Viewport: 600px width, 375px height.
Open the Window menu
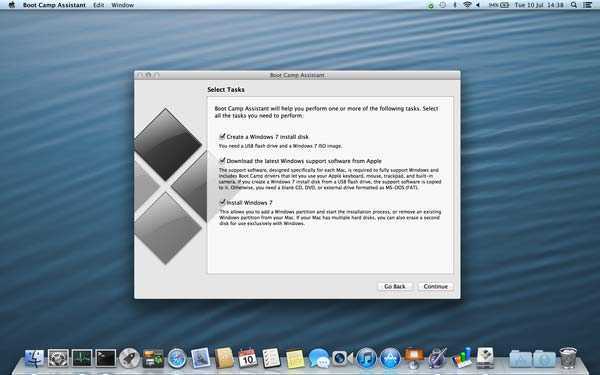click(x=122, y=5)
